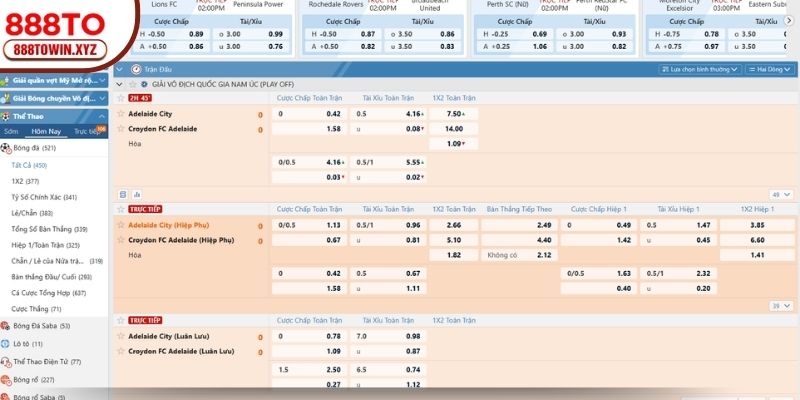Viewport: 800px width, 400px height.
Task: Click the Bóng rổ Saba icon
Action: (x=6, y=396)
